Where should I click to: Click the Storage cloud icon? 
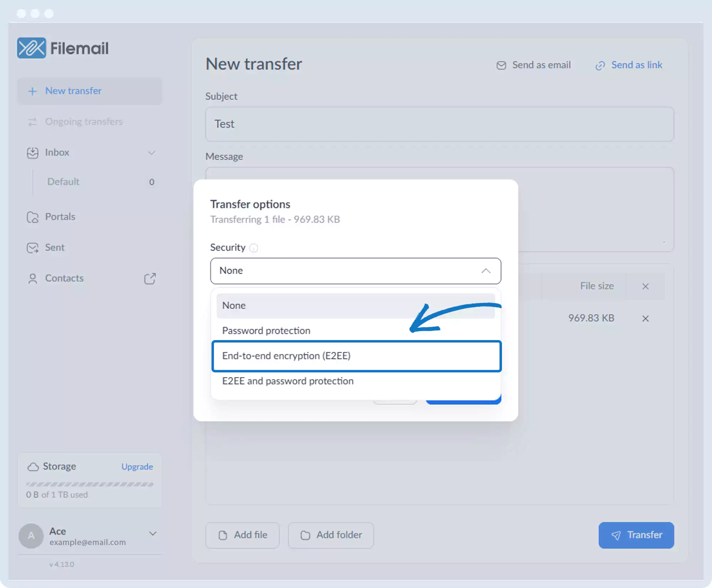click(x=33, y=467)
